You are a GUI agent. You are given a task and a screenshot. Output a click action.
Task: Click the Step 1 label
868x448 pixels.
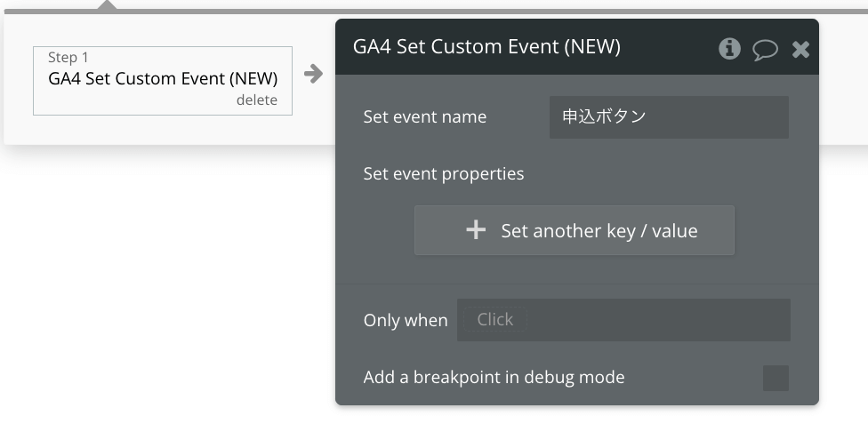point(68,58)
